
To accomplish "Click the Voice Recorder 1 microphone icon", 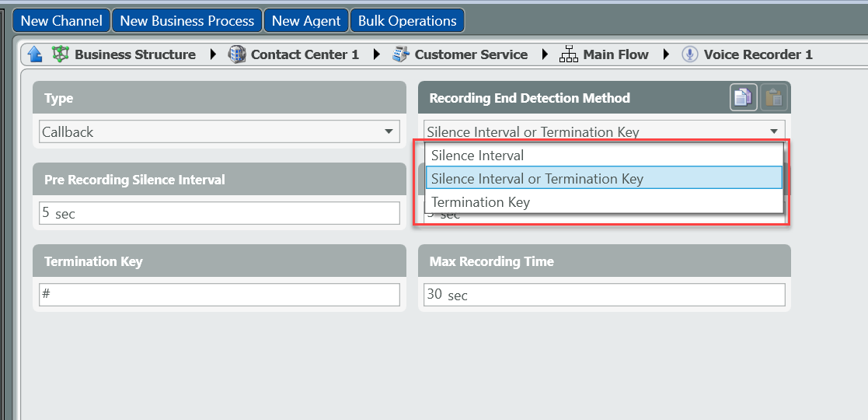I will (689, 54).
